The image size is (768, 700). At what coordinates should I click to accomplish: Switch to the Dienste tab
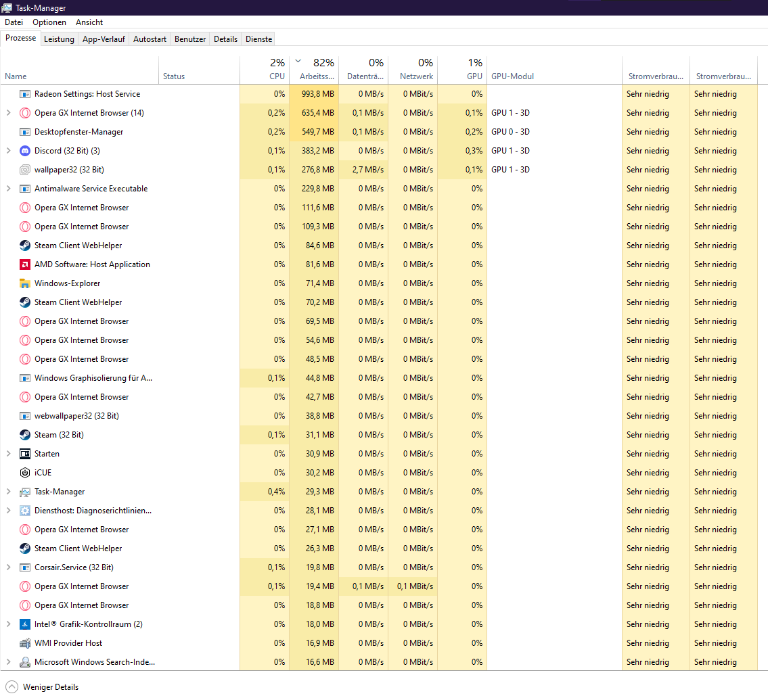coord(258,39)
